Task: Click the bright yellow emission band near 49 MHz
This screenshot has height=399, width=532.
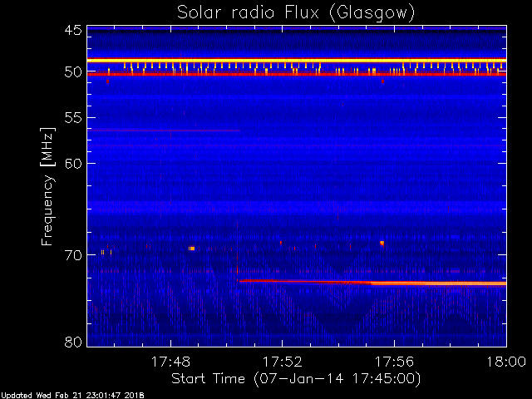Action: click(297, 61)
